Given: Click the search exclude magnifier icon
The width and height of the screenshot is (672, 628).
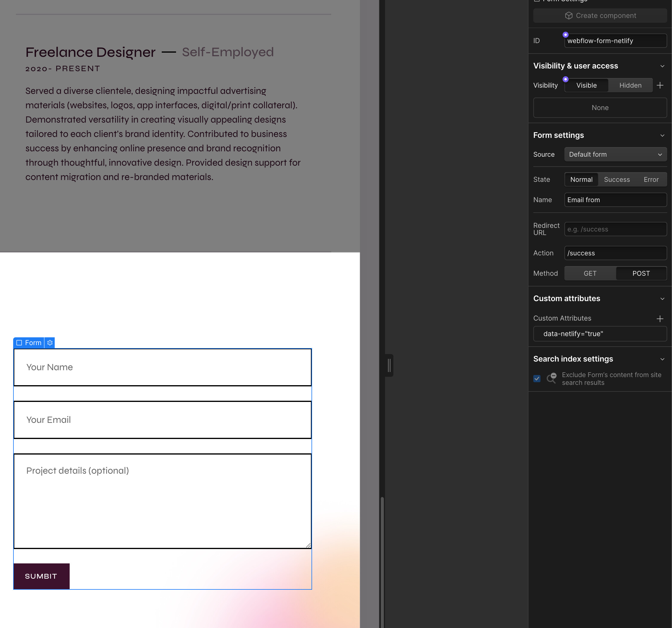Looking at the screenshot, I should [551, 378].
